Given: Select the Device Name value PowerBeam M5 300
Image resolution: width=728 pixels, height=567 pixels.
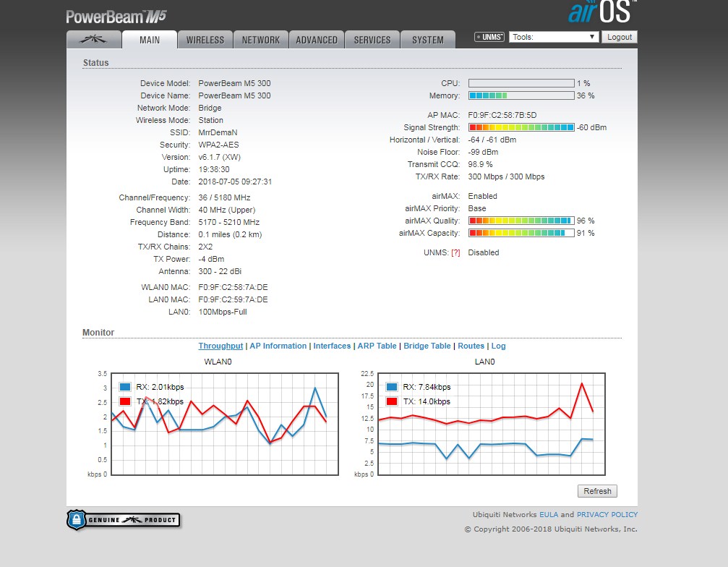Looking at the screenshot, I should click(x=234, y=95).
